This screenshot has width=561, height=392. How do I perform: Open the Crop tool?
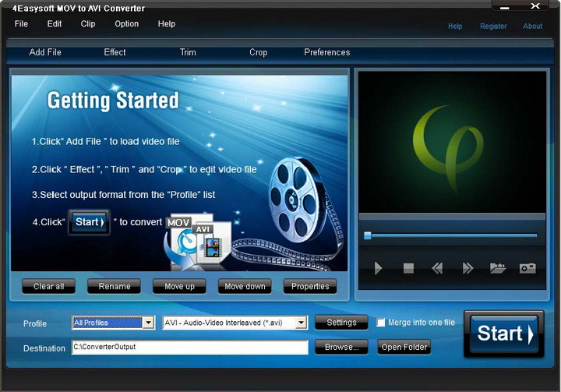(259, 52)
